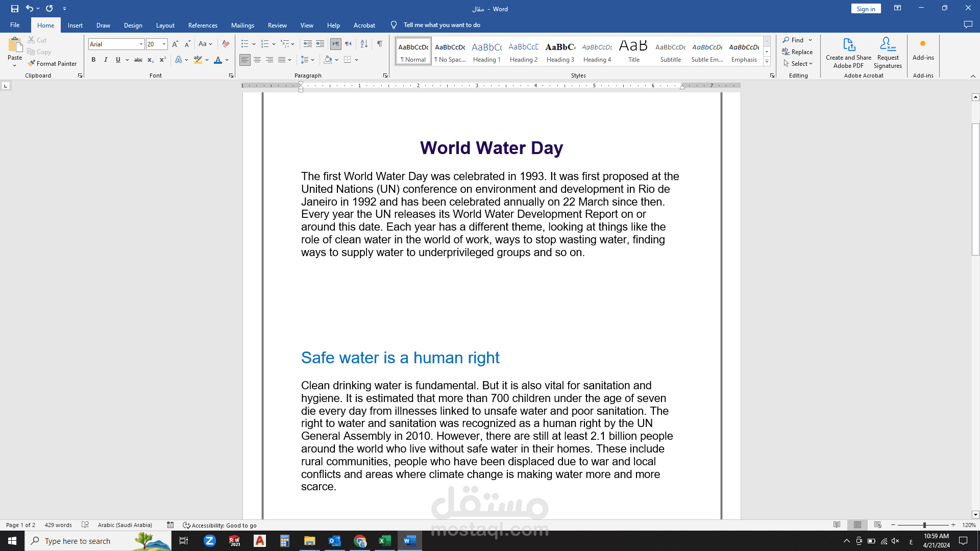Image resolution: width=980 pixels, height=551 pixels.
Task: Sort the selected text
Action: pyautogui.click(x=364, y=44)
